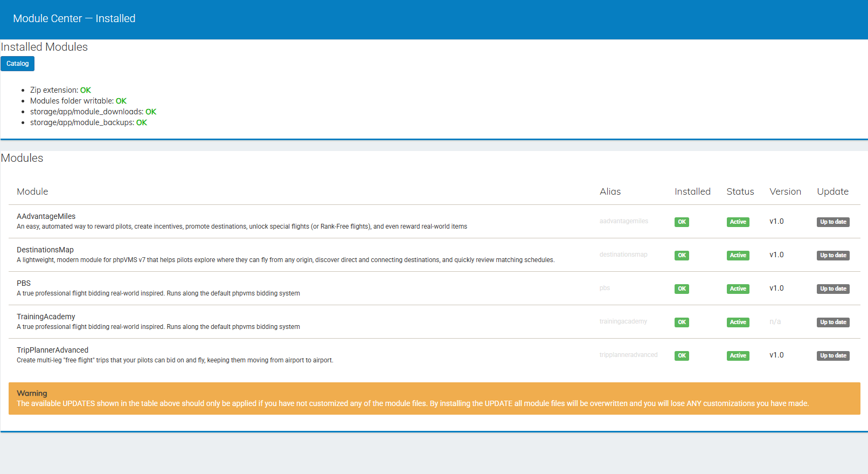Click Up to date for AAdvantageMiles
This screenshot has width=868, height=474.
coord(832,222)
